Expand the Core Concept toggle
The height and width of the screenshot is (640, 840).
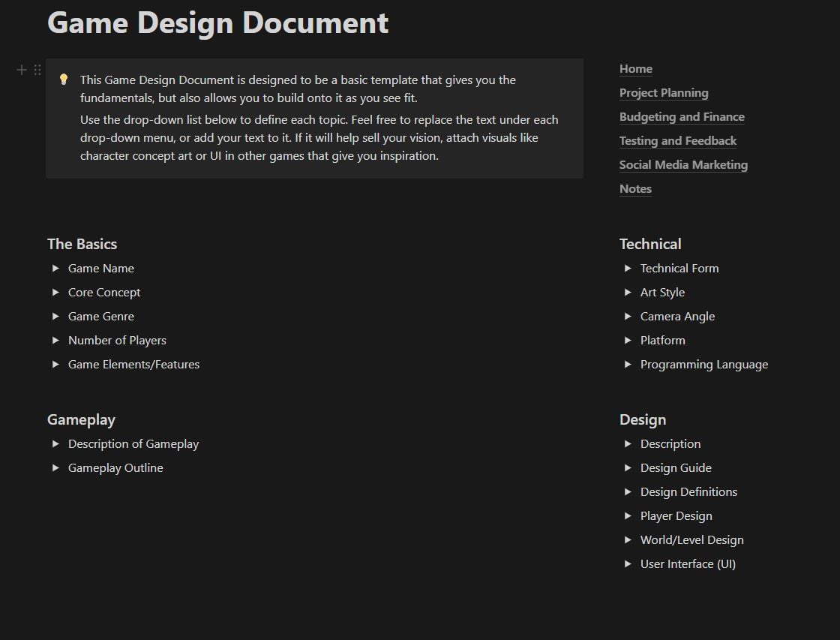pyautogui.click(x=55, y=292)
